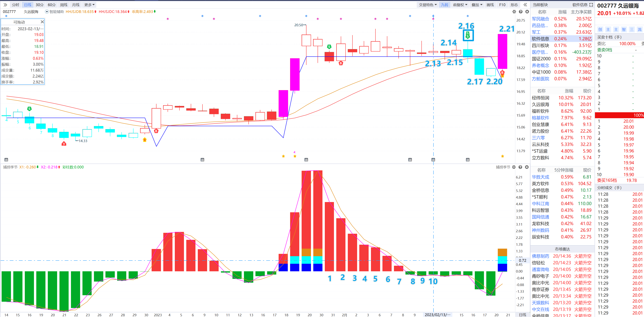644x317 pixels.
Task: Click gold star below latest candle
Action: tap(502, 156)
